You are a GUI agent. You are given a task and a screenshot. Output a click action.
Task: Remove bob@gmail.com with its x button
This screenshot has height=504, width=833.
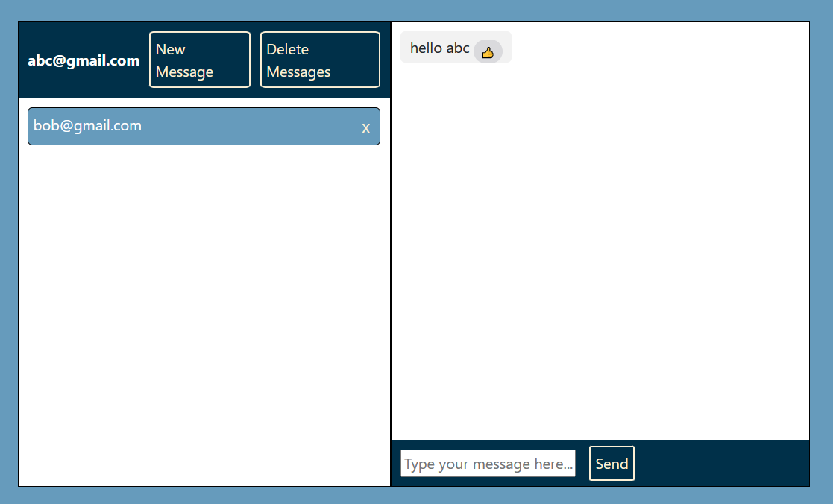pyautogui.click(x=365, y=127)
